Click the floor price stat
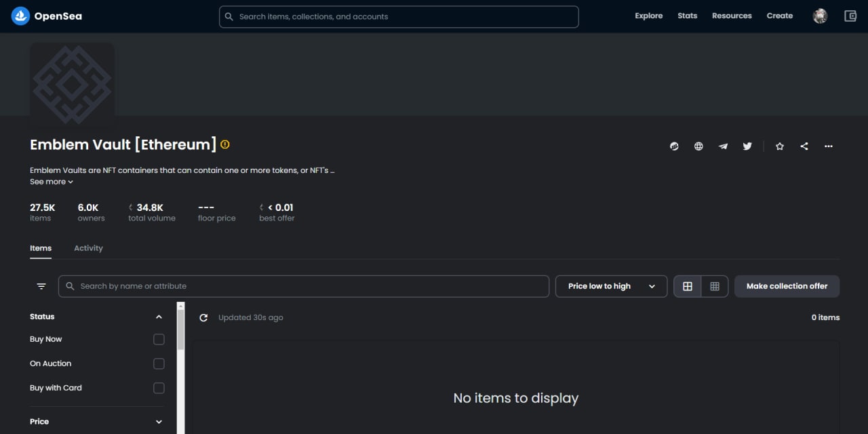This screenshot has height=434, width=868. click(217, 212)
